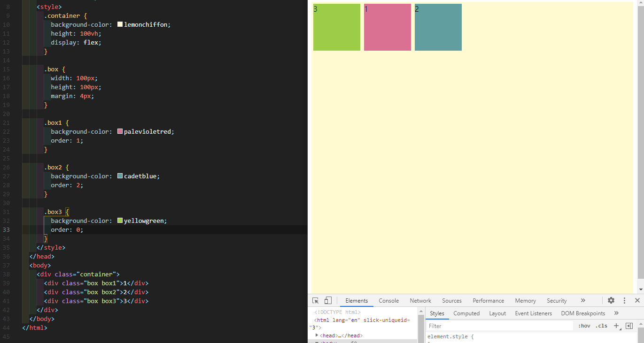Click the pink box labeled 1
The image size is (644, 343).
click(x=388, y=27)
